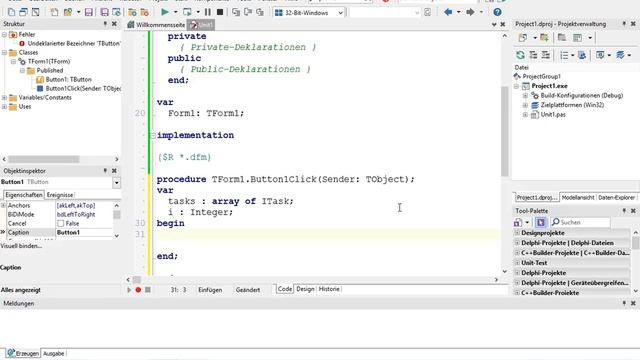Select Unit1.pas in project tree
The height and width of the screenshot is (360, 640).
553,115
